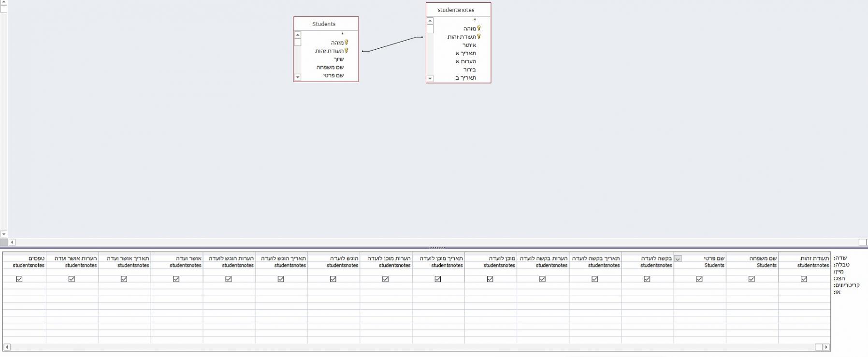
Task: Toggle the Show checkbox for הערות מוכן לועדה
Action: click(385, 279)
